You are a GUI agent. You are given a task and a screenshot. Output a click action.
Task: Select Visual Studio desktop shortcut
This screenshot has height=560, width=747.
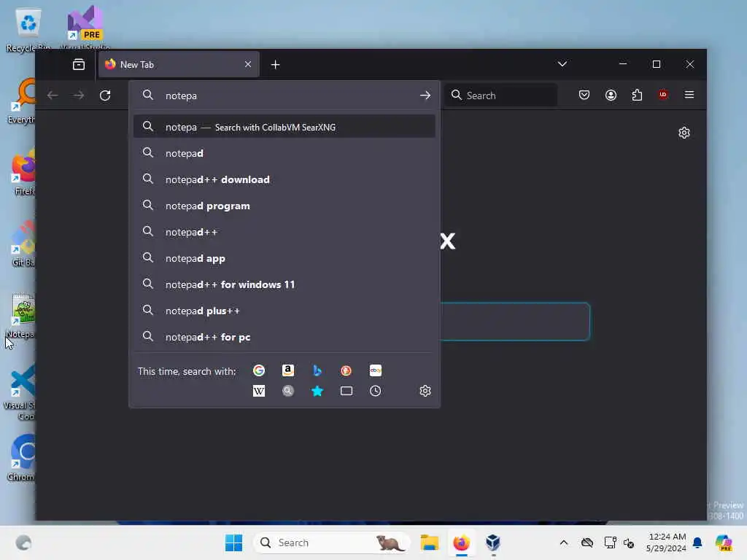pyautogui.click(x=85, y=28)
